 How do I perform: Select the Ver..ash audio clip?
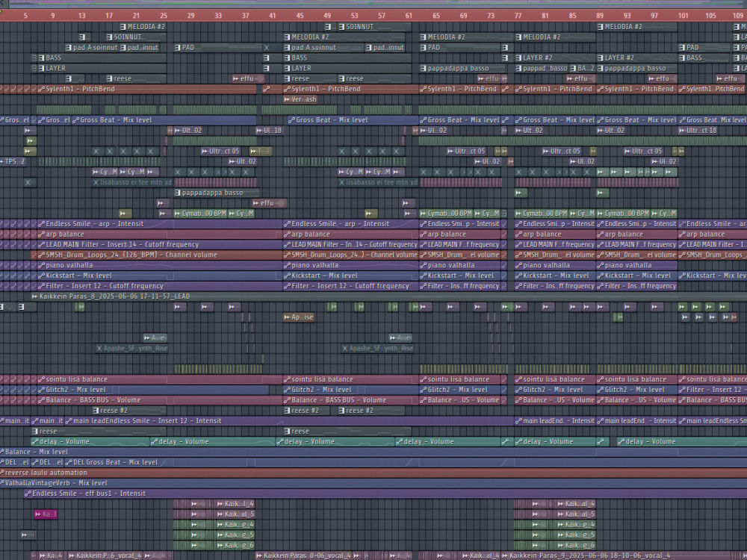pyautogui.click(x=300, y=99)
